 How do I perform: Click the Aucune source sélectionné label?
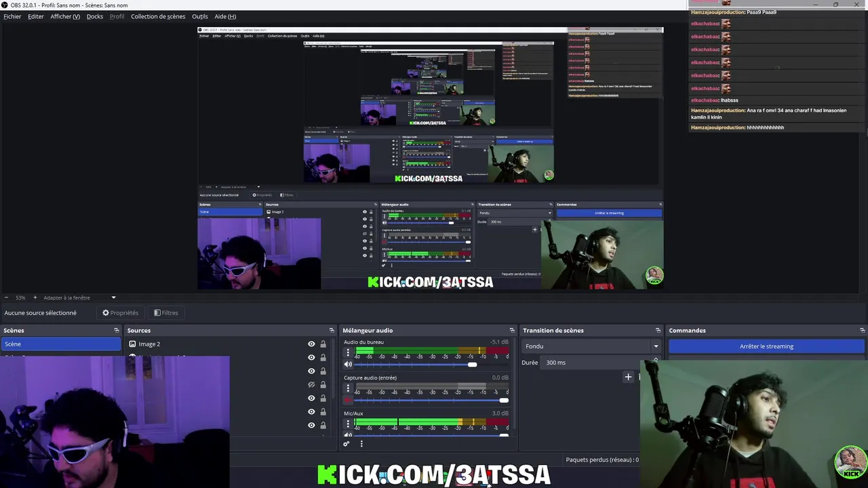tap(40, 312)
